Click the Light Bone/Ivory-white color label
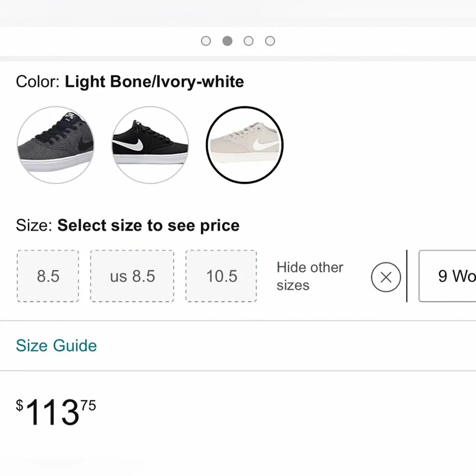476x476 pixels. 154,82
